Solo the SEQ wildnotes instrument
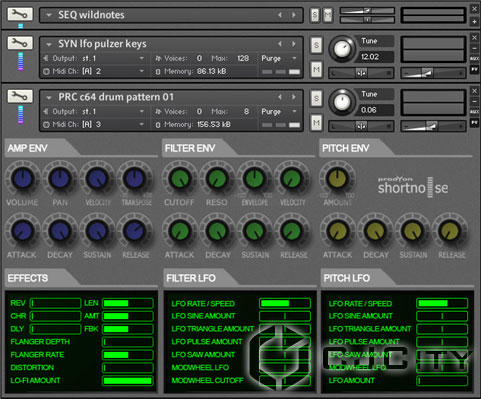The image size is (481, 399). click(x=315, y=15)
